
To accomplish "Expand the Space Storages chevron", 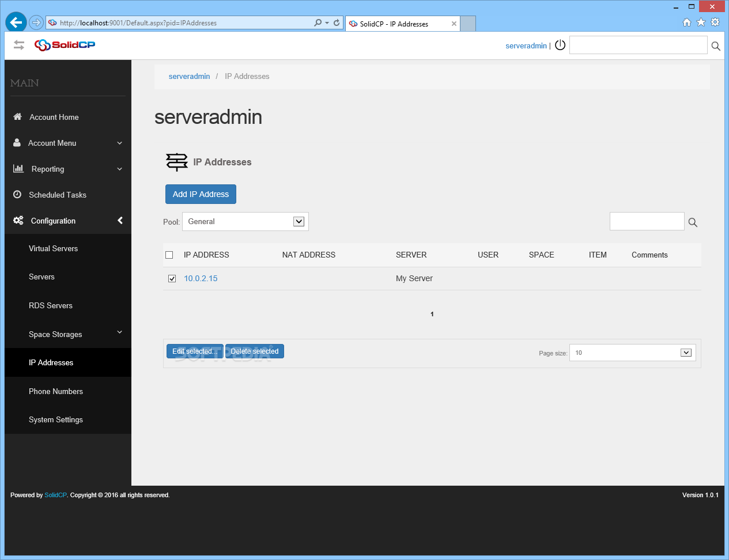I will click(x=120, y=332).
